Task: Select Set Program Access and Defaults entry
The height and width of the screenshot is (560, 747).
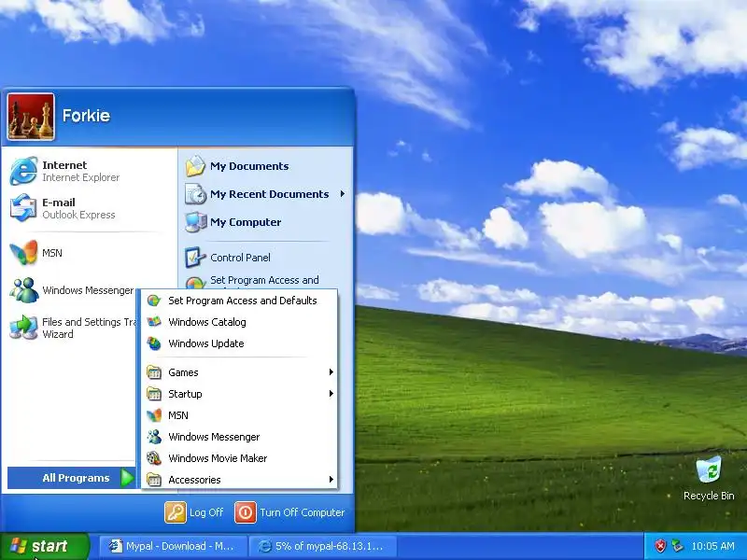Action: pos(239,301)
